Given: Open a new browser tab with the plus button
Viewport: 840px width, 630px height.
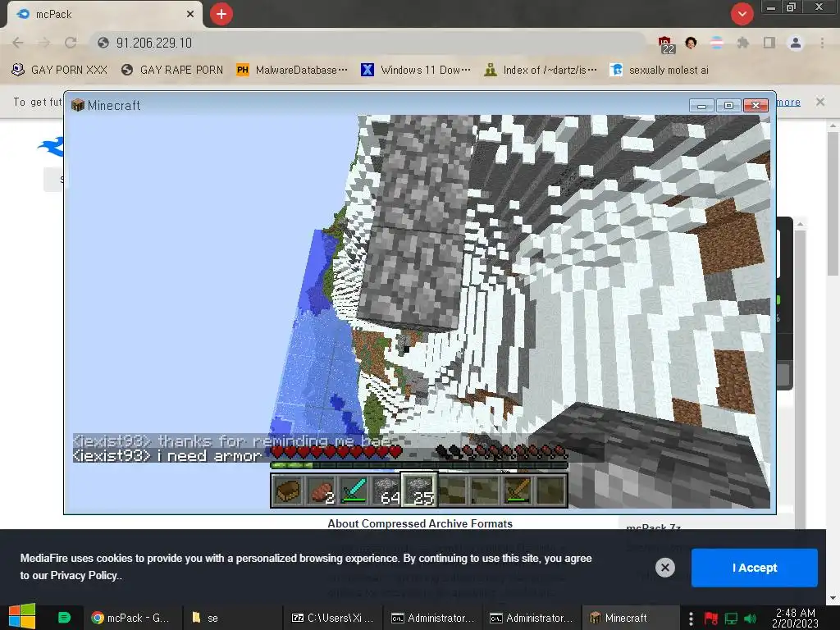Looking at the screenshot, I should click(221, 14).
